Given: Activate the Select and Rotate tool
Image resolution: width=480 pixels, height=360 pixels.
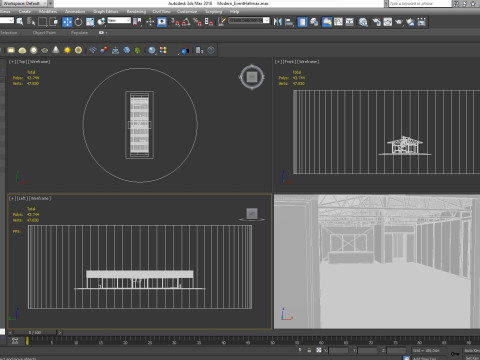Looking at the screenshot, I should click(78, 22).
